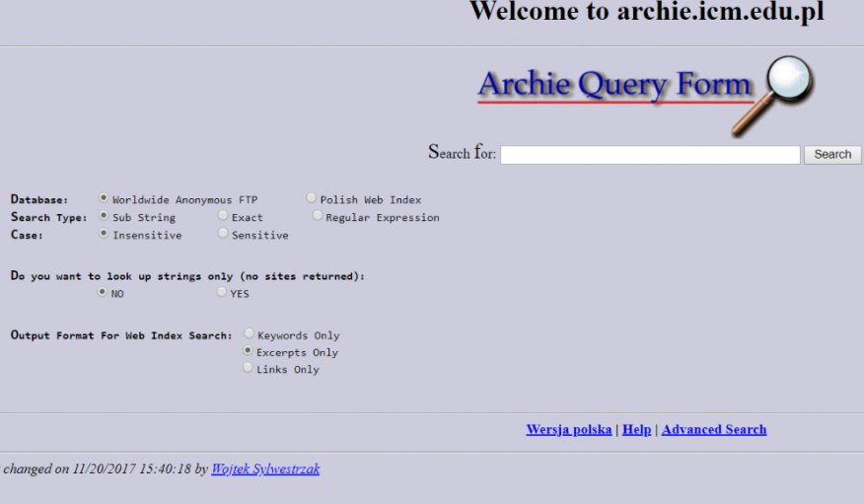Click the Archie Query Form banner text
The width and height of the screenshot is (864, 504).
(x=614, y=86)
